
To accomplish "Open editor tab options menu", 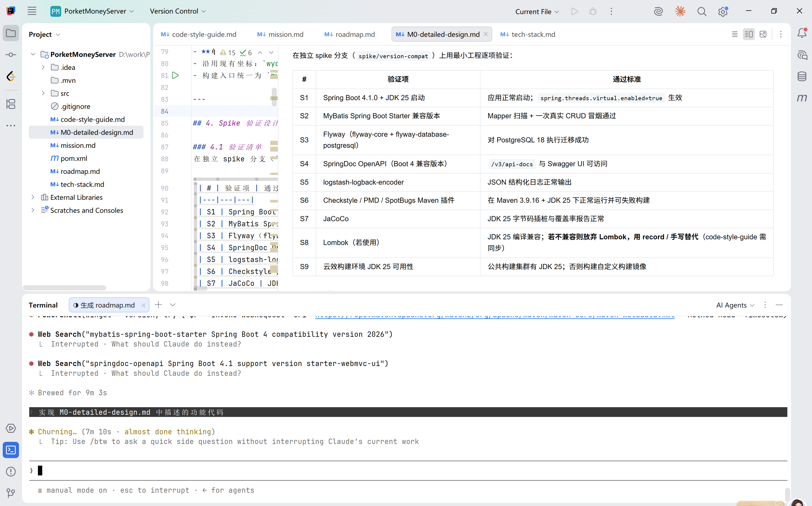I will [781, 34].
